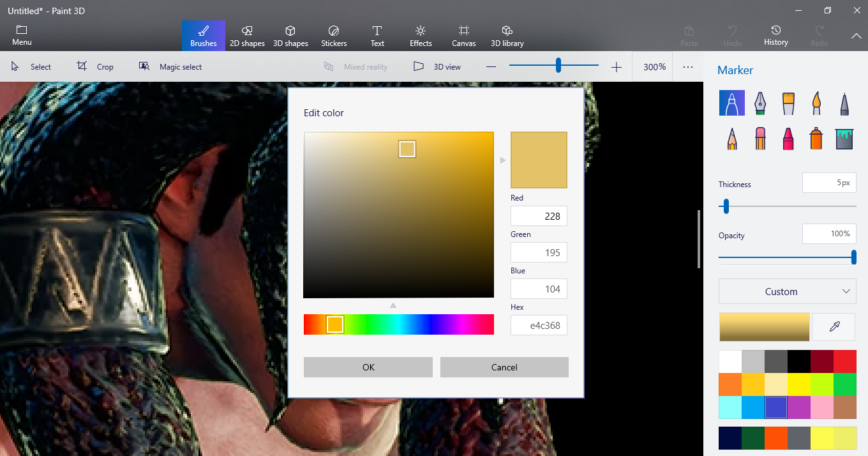This screenshot has height=456, width=868.
Task: Click the eyedropper color picker
Action: coord(834,327)
